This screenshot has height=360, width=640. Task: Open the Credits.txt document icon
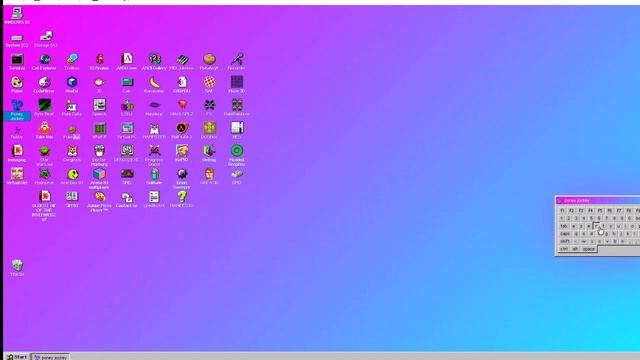[x=154, y=199]
